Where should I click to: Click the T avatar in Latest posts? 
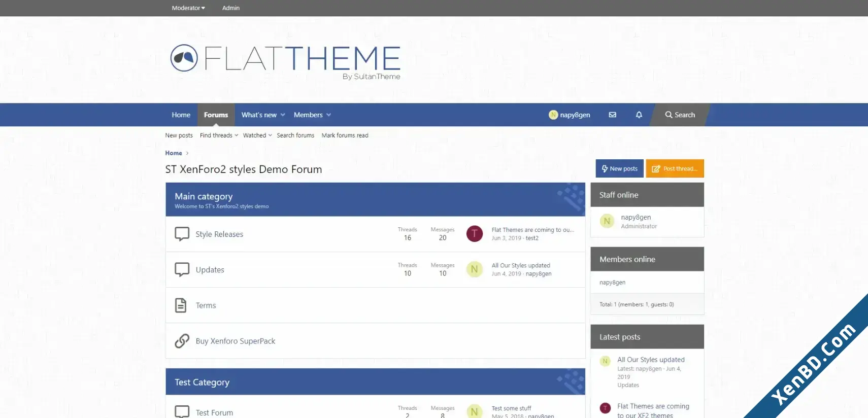[605, 408]
